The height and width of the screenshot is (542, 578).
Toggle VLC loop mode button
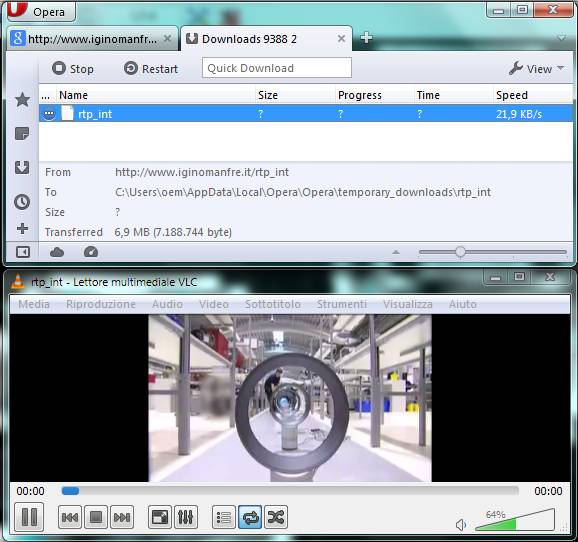tap(250, 517)
